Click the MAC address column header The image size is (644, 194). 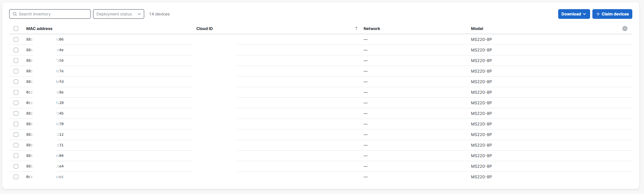pos(39,29)
